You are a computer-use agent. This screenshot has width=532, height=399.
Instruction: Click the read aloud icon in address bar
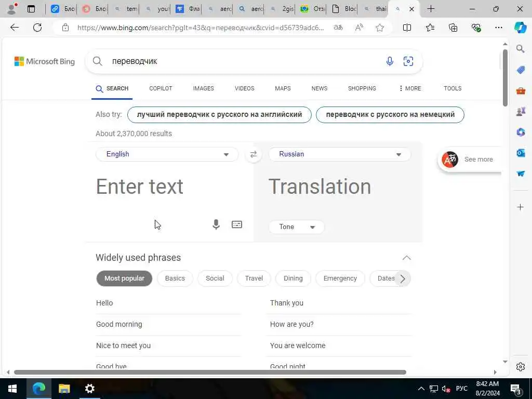point(359,28)
